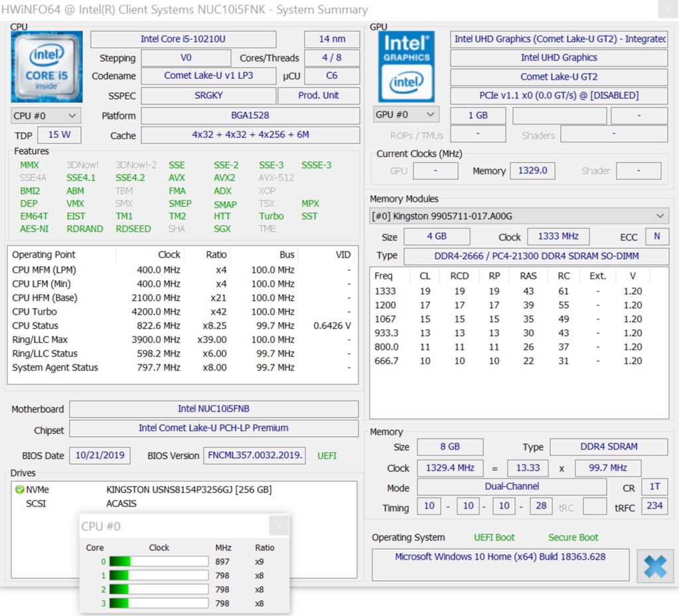Click the PCIe v1.1 x0 [DISABLED] field
Image resolution: width=679 pixels, height=616 pixels.
tap(559, 96)
